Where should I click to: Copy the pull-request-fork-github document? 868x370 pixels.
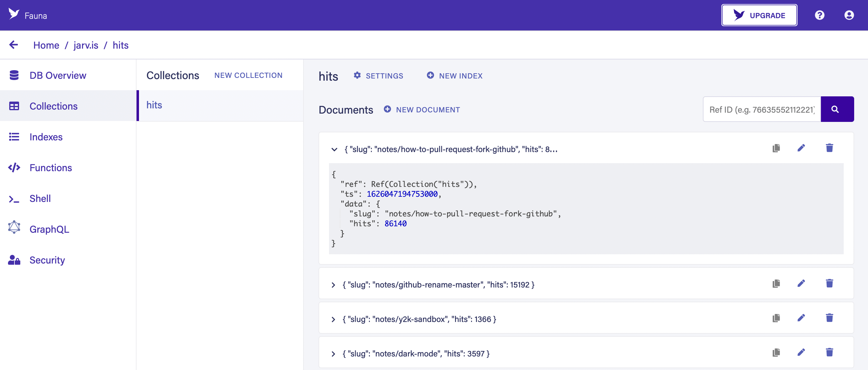[x=776, y=148]
